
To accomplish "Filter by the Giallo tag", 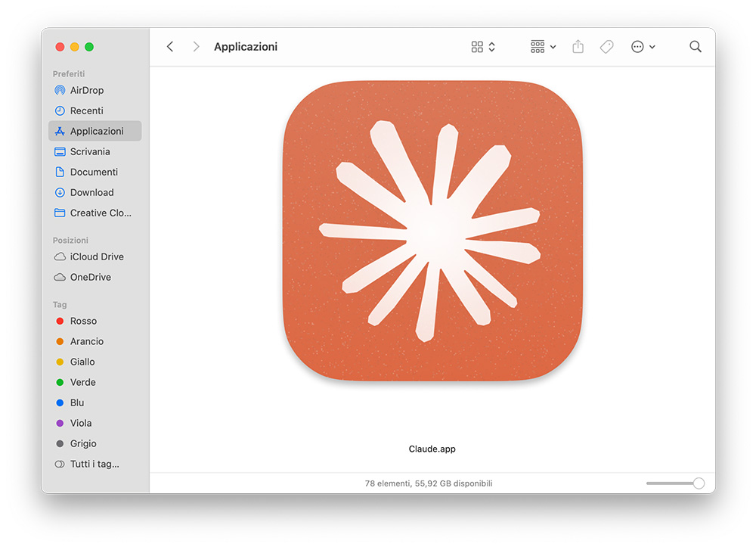I will click(x=95, y=362).
